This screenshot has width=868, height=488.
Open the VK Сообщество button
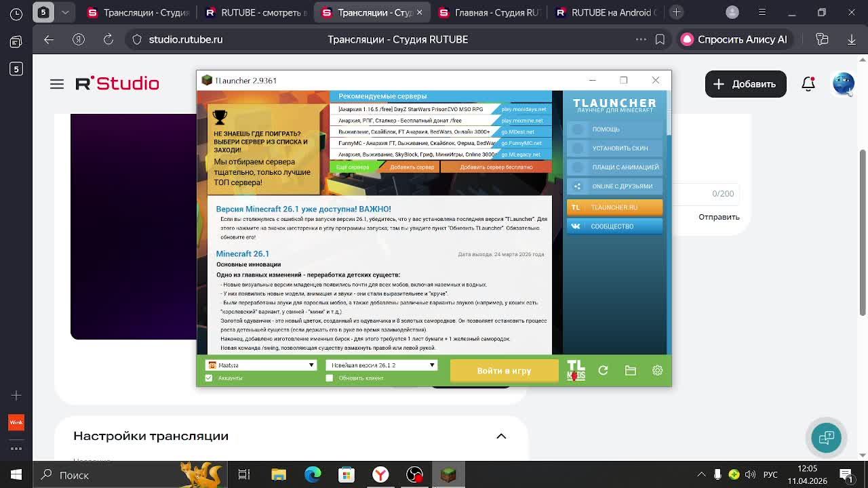pyautogui.click(x=614, y=226)
